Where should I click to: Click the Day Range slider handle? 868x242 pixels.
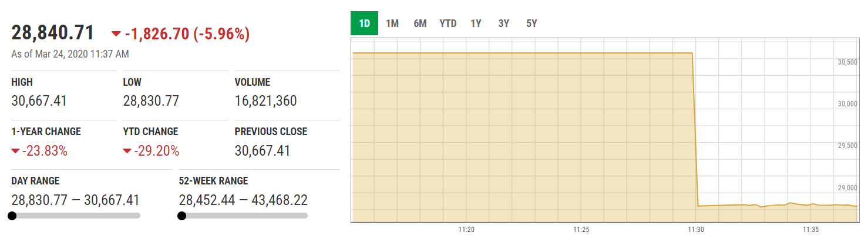tap(12, 216)
